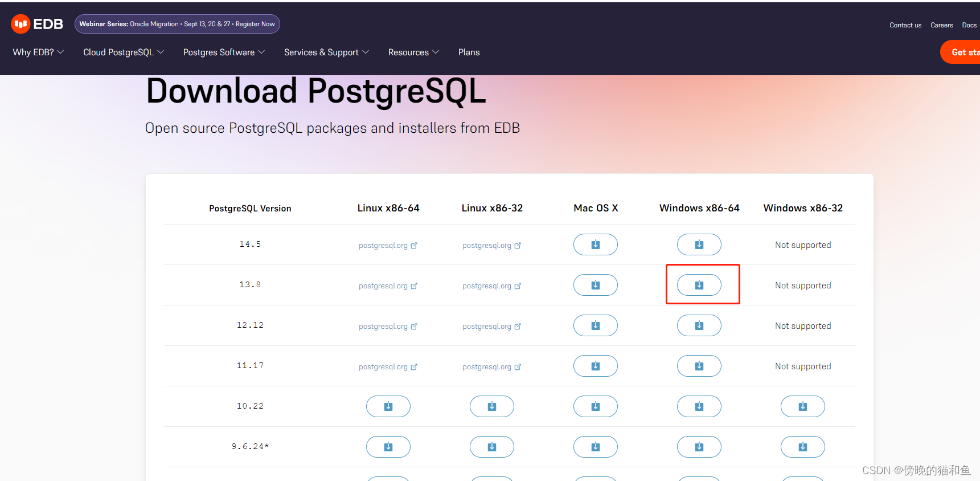Select the 10.22 version cell
980x481 pixels.
[x=250, y=406]
